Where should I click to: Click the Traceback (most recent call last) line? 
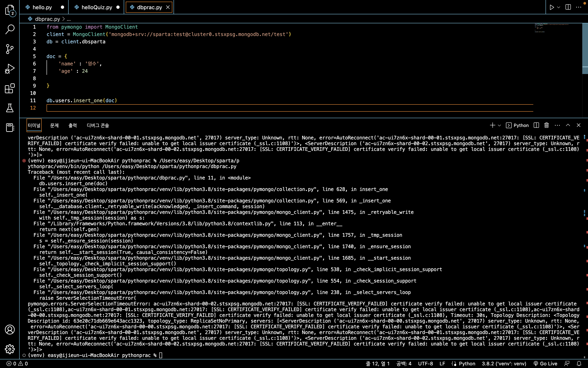[76, 172]
